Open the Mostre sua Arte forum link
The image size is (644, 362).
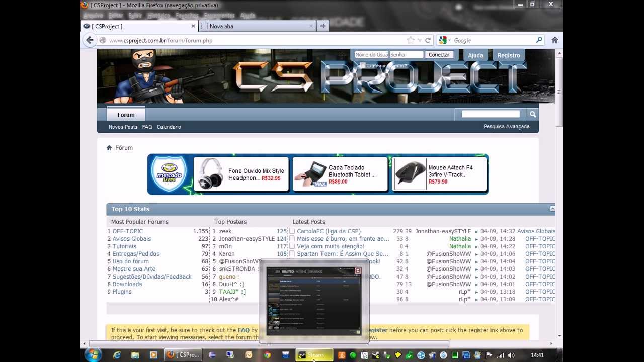pos(134,269)
